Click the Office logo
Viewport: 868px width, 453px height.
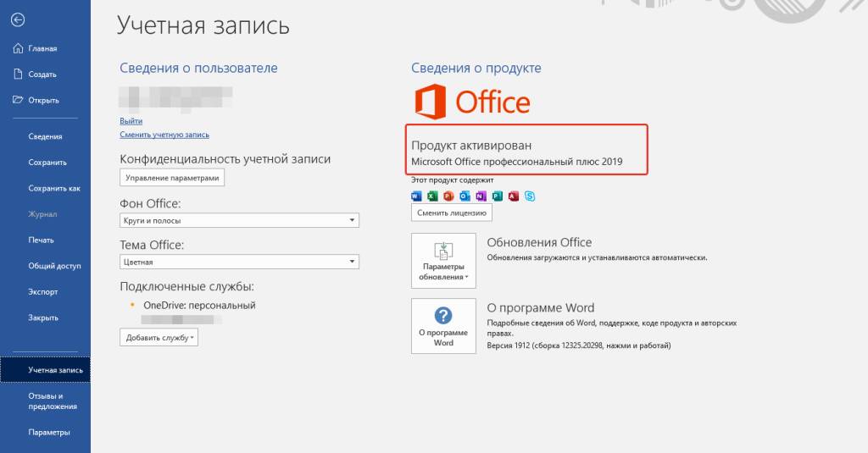pyautogui.click(x=472, y=102)
